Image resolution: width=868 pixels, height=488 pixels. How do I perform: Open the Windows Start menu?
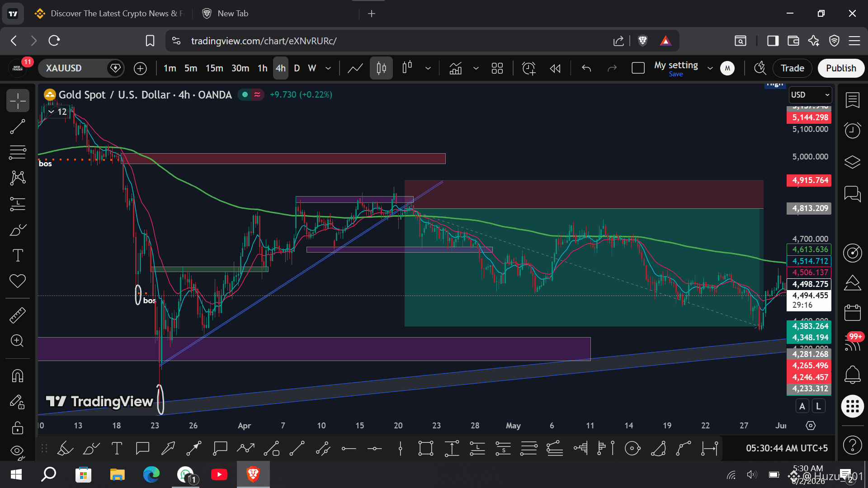(16, 474)
